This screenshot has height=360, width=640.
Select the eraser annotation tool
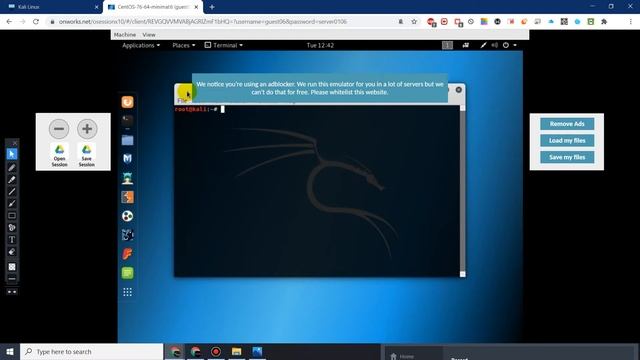[12, 252]
